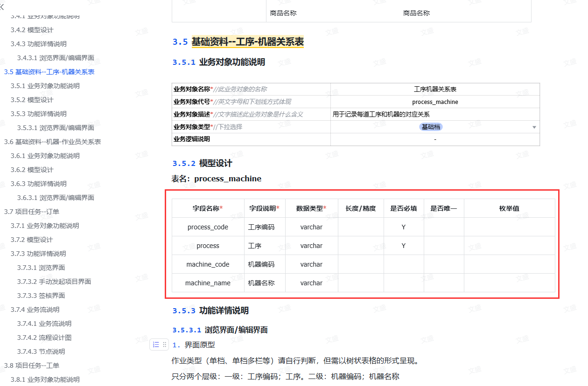This screenshot has height=386, width=588.
Task: Select outline item 3.6.3 功能详情说明
Action: [39, 184]
